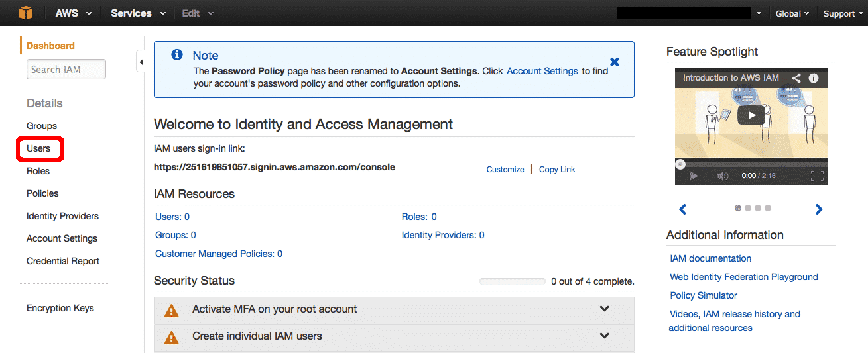This screenshot has height=353, width=868.
Task: Play the Introduction to AWS IAM video
Action: [x=751, y=115]
